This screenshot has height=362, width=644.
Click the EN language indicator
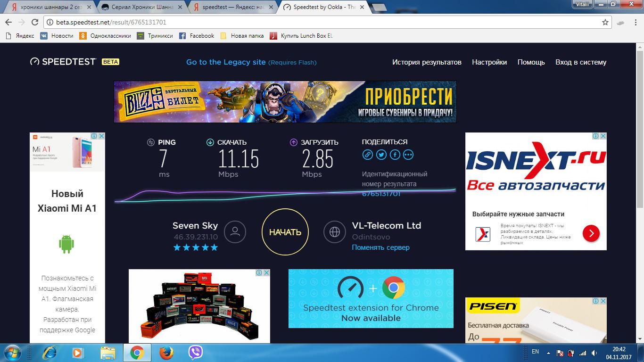(535, 352)
